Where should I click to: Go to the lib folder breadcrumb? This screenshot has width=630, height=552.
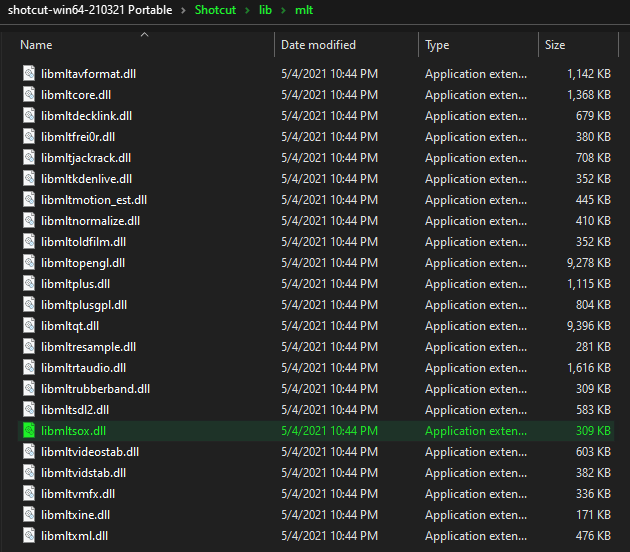265,10
